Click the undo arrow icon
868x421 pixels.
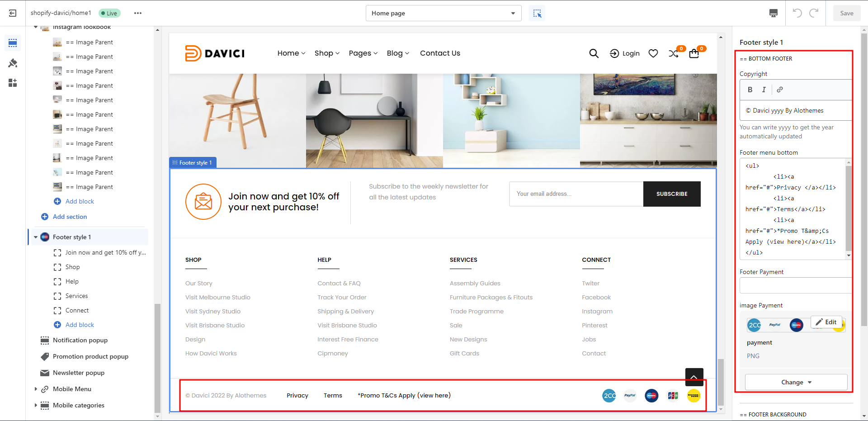(797, 13)
